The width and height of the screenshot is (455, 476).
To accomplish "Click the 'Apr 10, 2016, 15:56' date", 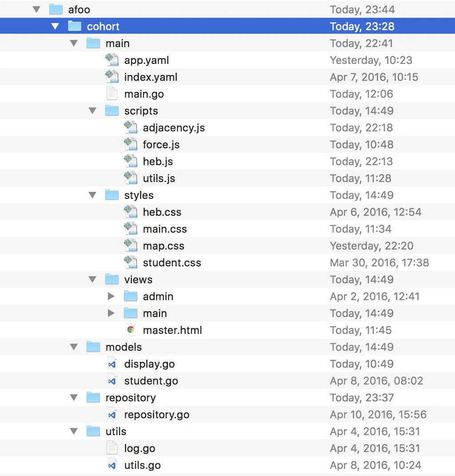I will point(378,415).
